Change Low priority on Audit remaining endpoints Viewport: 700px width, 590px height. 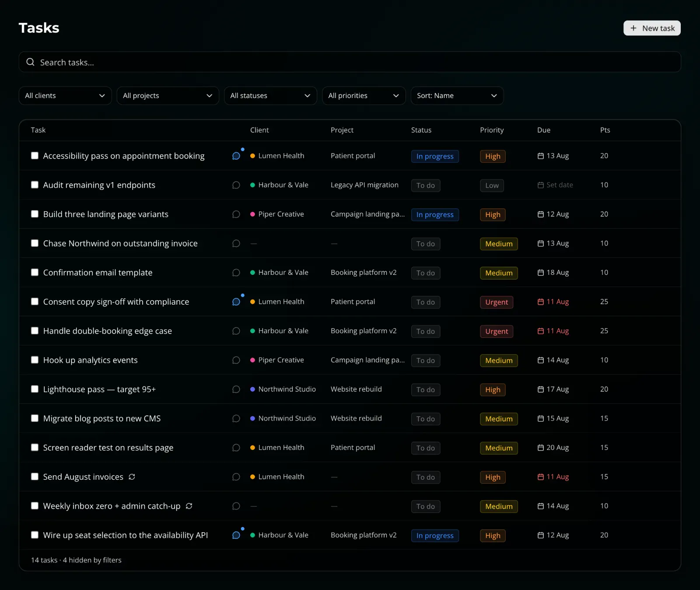[x=492, y=186]
